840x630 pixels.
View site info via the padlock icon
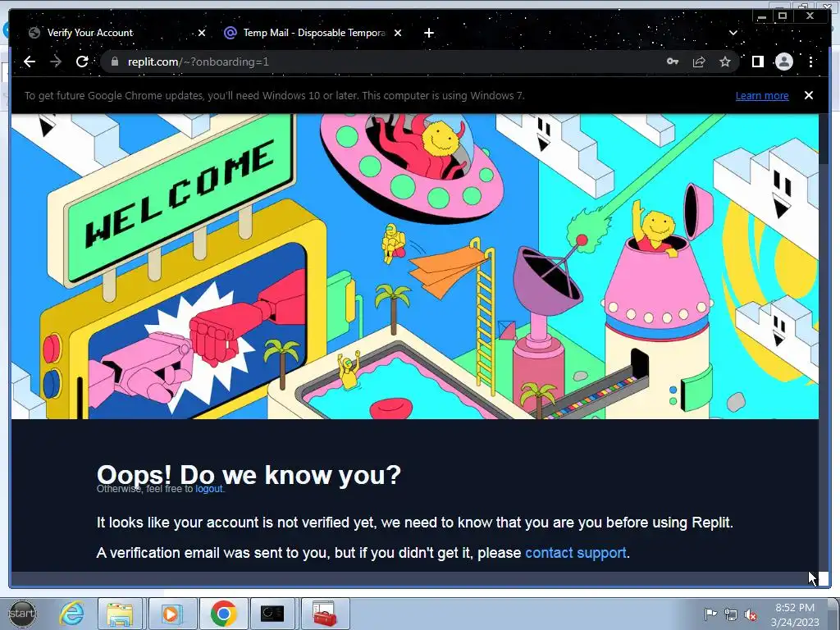[114, 62]
